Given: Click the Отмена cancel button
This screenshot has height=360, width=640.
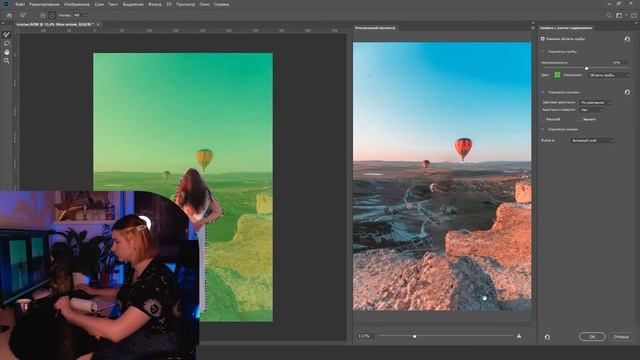Looking at the screenshot, I should [x=621, y=337].
